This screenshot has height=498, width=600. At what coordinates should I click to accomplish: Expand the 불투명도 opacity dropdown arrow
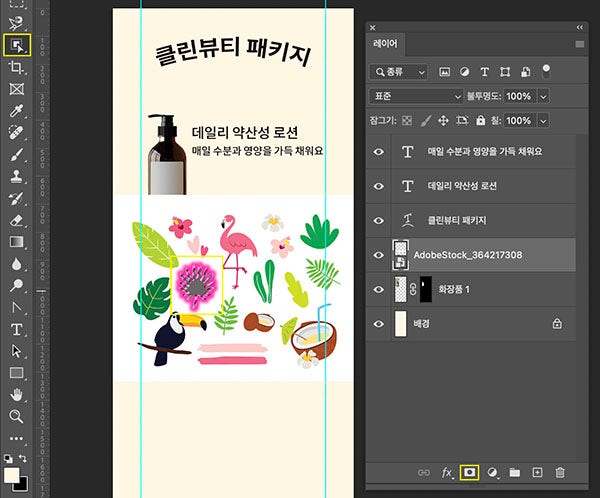tap(544, 96)
